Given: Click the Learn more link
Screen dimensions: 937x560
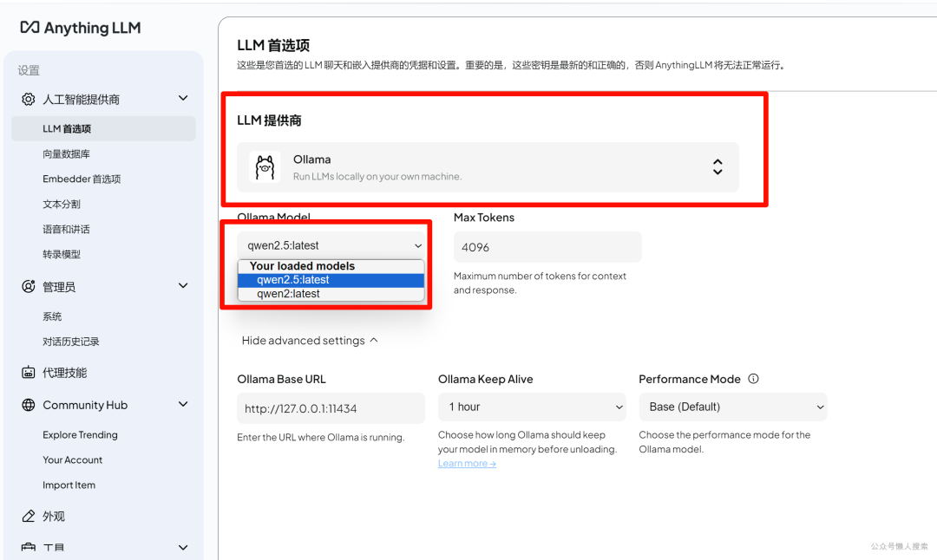Looking at the screenshot, I should click(x=467, y=463).
